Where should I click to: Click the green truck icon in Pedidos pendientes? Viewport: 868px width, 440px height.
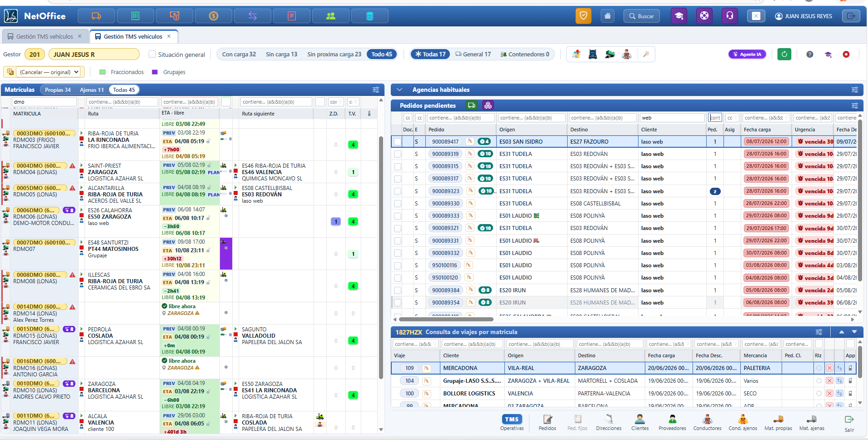472,105
